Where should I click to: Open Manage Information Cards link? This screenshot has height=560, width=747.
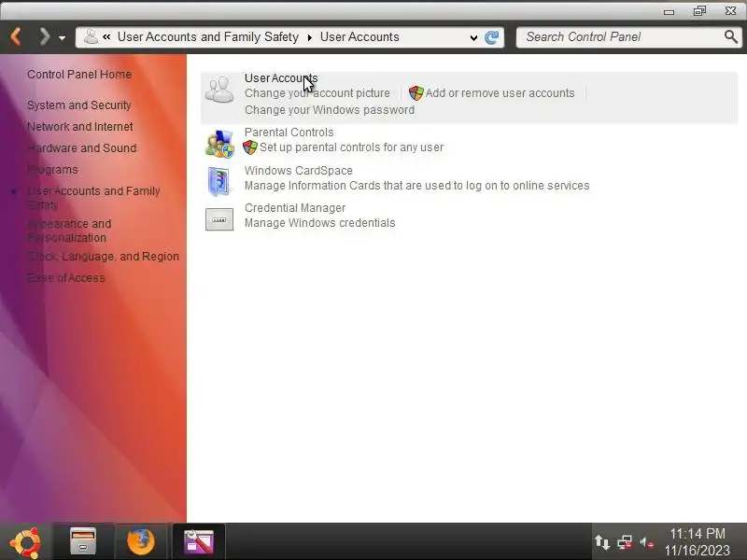416,186
